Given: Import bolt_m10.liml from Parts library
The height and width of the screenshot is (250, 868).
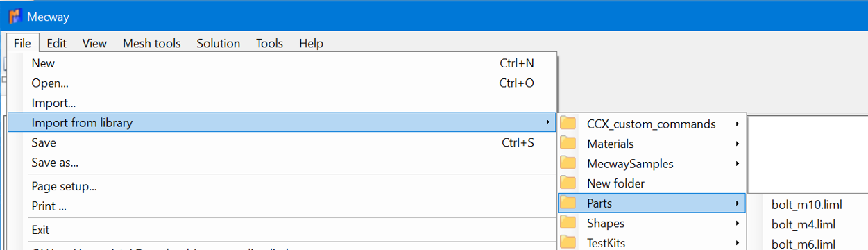Looking at the screenshot, I should click(x=807, y=204).
